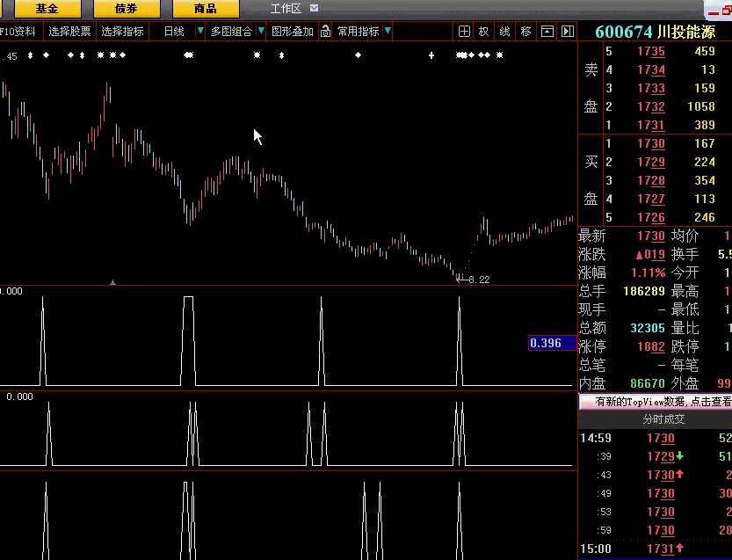The height and width of the screenshot is (560, 732).
Task: Click 内盘 value 86670
Action: click(x=648, y=383)
